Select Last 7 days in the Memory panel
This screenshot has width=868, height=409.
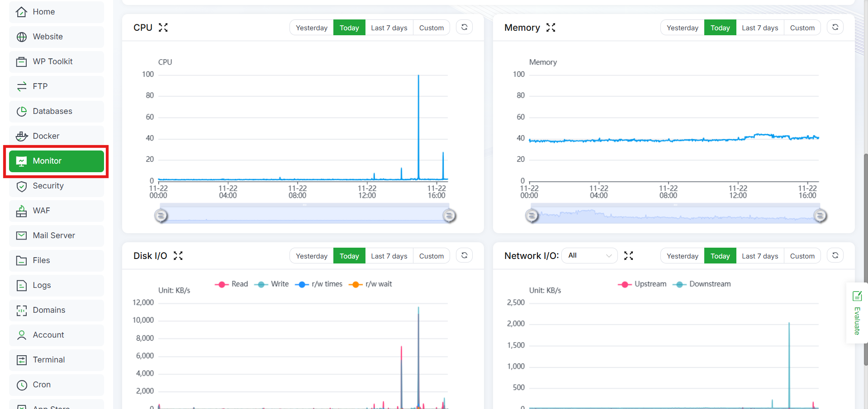coord(760,28)
